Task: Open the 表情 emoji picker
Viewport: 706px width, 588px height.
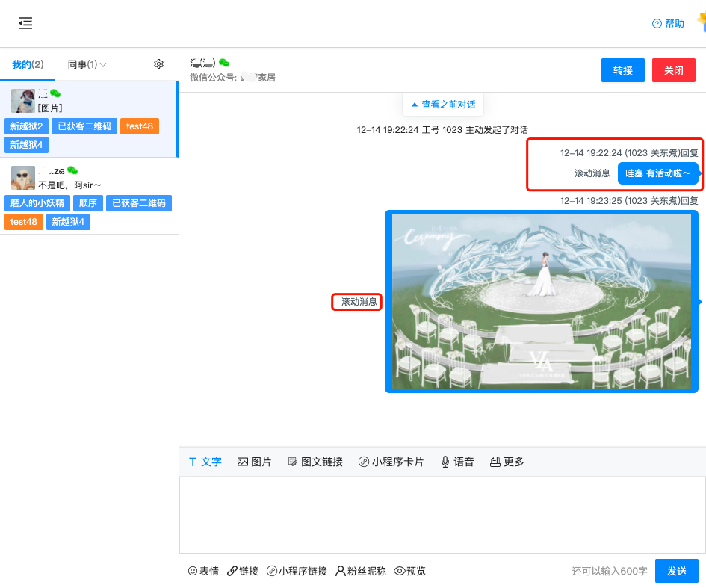Action: (x=203, y=571)
